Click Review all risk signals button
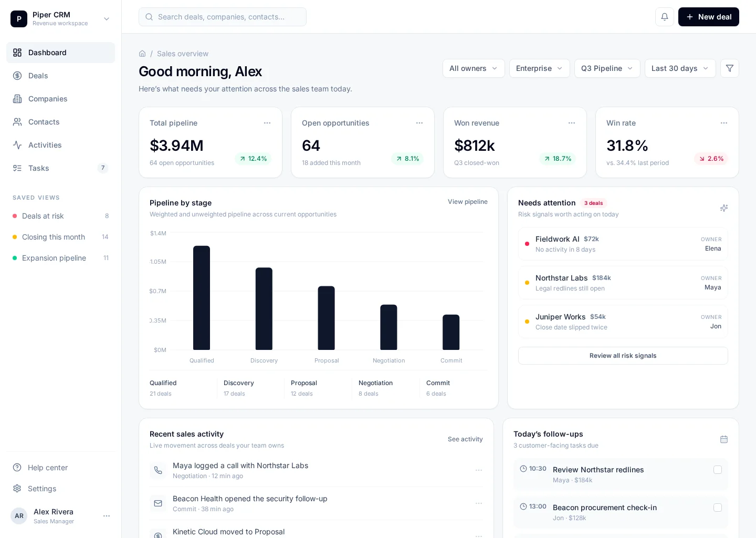Viewport: 756px width, 538px height. (x=623, y=356)
